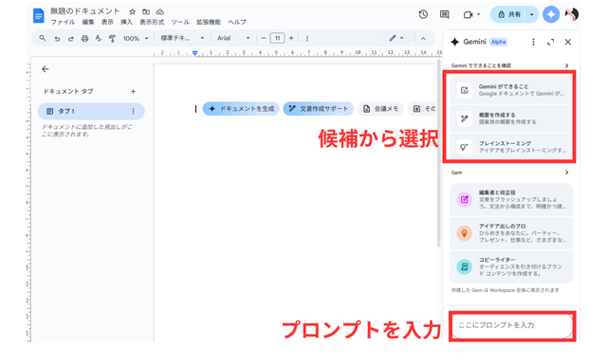Screen dimensions: 607x364
Task: Open the ヘルプ menu
Action: (237, 22)
